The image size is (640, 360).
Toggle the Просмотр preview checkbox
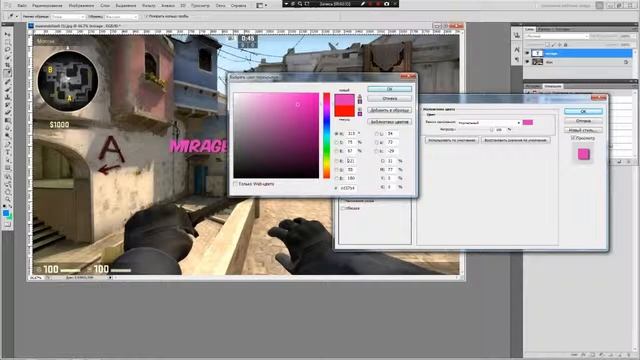[x=573, y=138]
